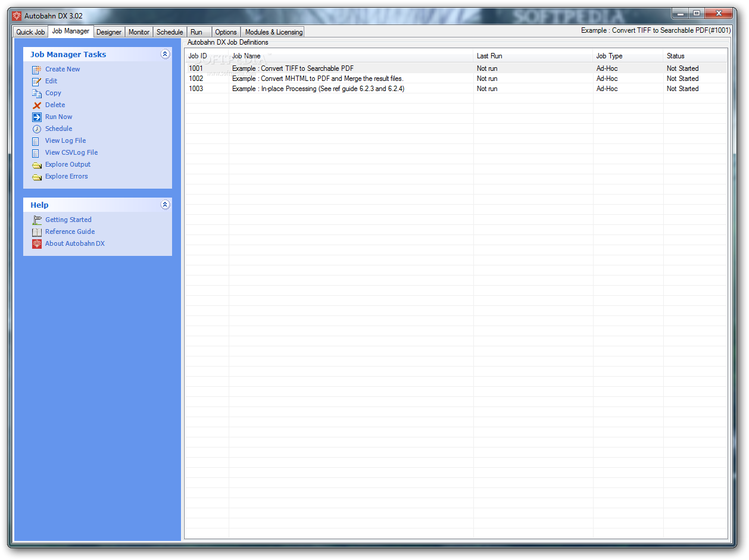Click the Explore Errors folder icon
Screen dimensions: 749x560
[37, 177]
